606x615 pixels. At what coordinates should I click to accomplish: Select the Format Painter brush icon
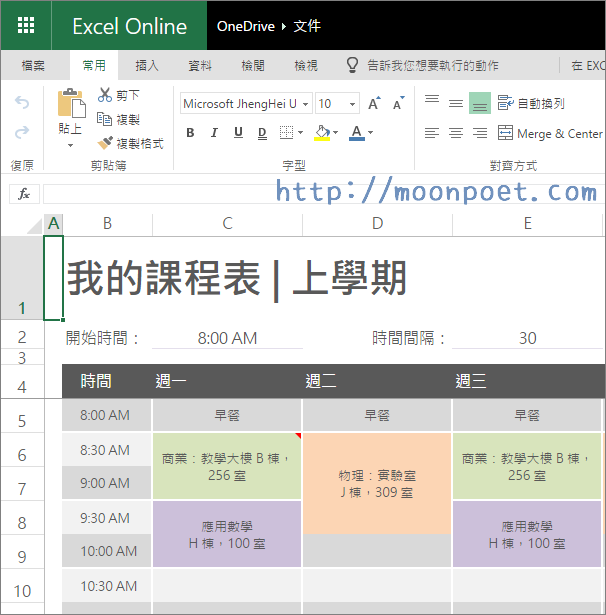[105, 143]
